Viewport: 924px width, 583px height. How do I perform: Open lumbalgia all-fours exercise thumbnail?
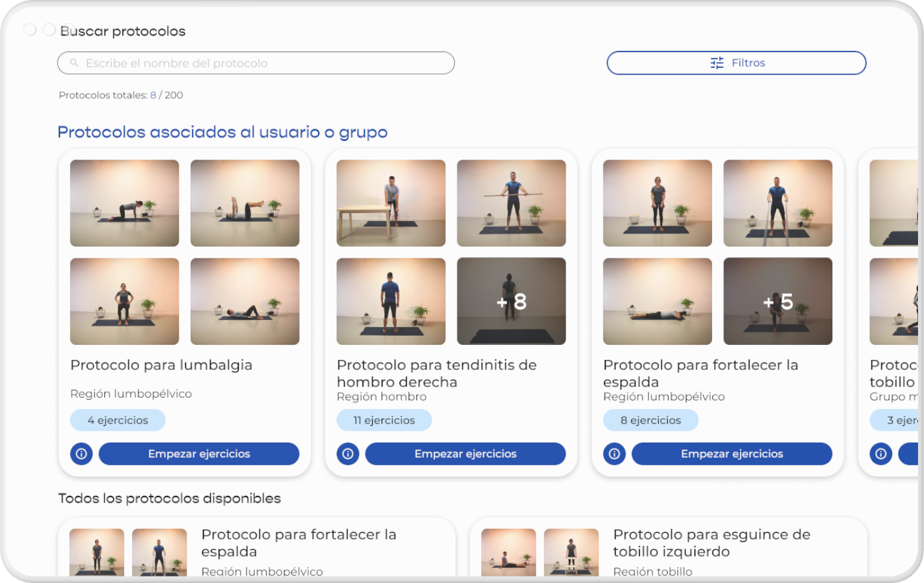pos(125,203)
